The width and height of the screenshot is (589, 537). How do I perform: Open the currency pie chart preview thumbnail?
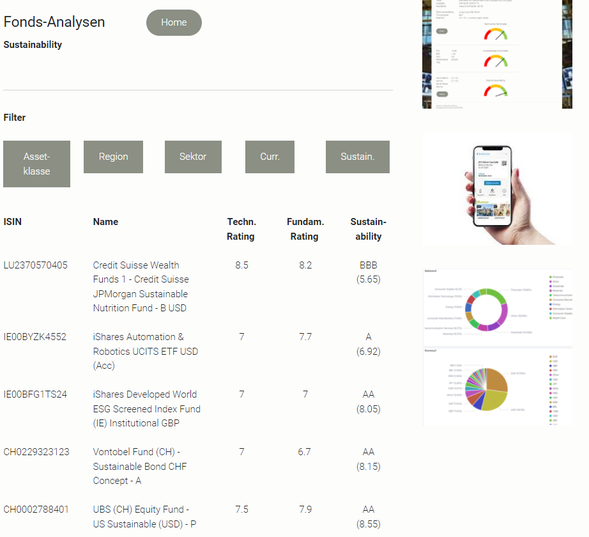[x=497, y=387]
